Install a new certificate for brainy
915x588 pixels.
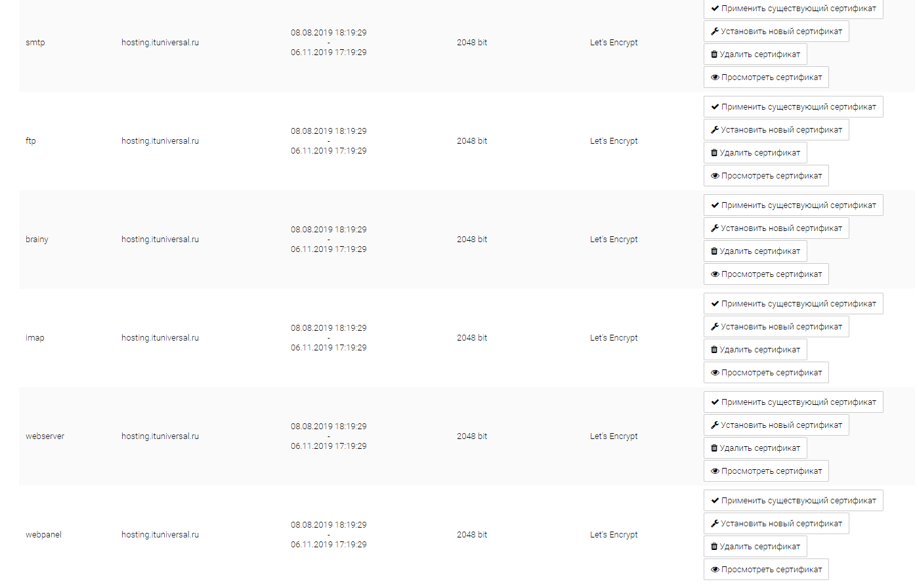click(x=776, y=228)
